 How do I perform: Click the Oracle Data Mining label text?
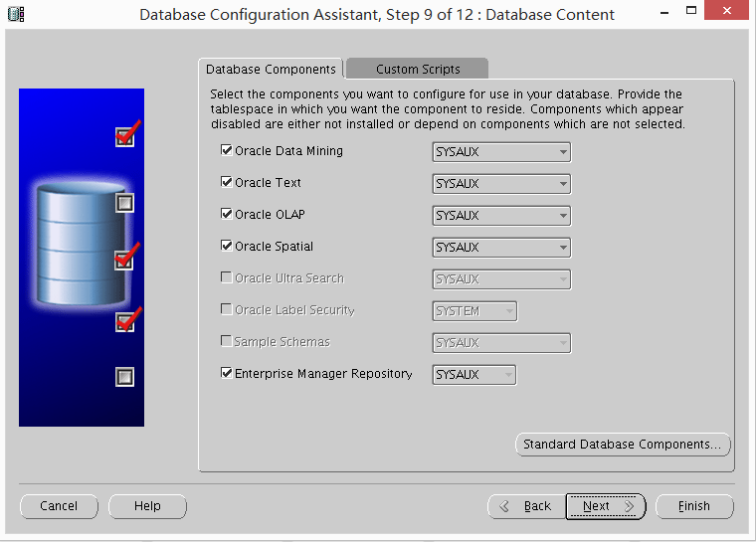pyautogui.click(x=288, y=151)
